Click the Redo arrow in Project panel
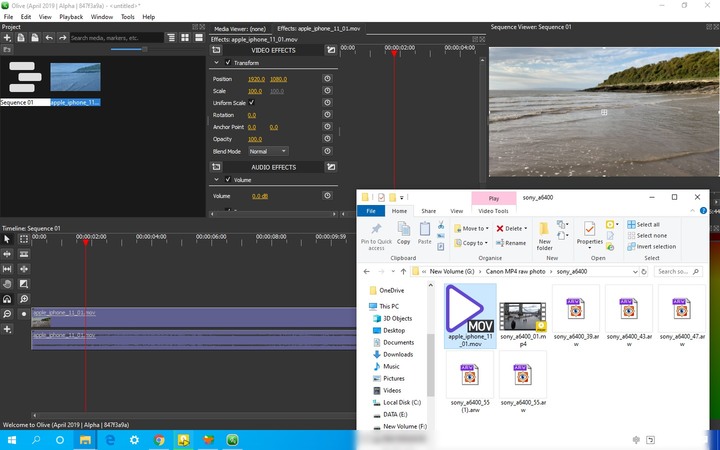 [62, 38]
